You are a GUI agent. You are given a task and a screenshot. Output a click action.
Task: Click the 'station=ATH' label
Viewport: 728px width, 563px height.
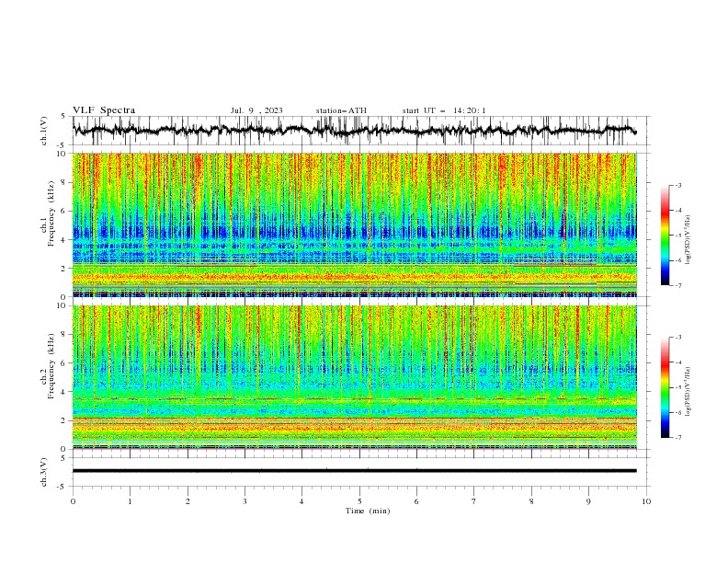tap(341, 110)
